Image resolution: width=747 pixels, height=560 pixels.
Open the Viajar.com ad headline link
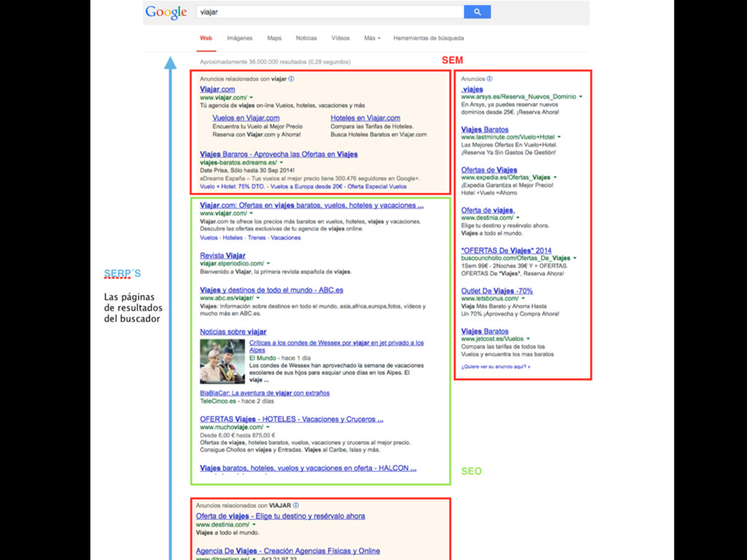tap(217, 89)
